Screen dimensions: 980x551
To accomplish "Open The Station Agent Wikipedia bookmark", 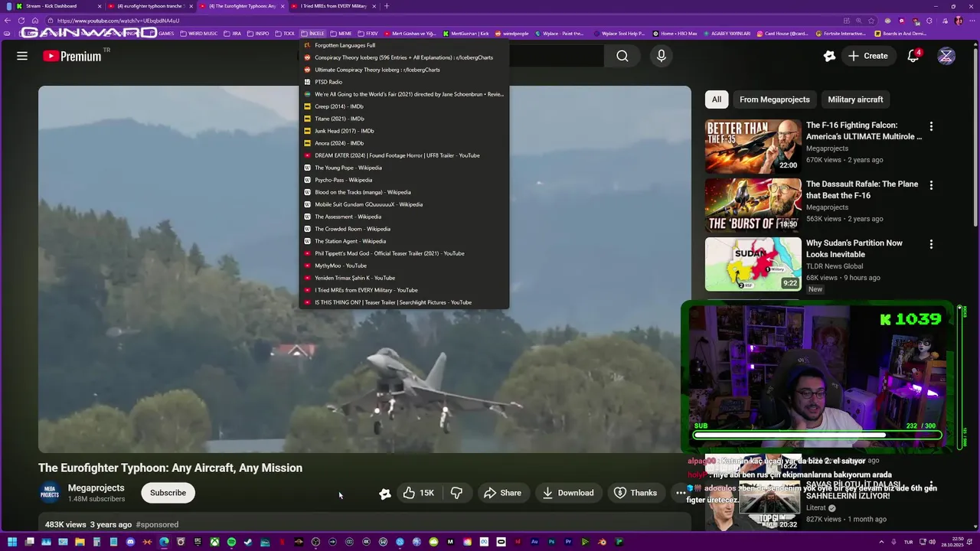I will coord(404,241).
